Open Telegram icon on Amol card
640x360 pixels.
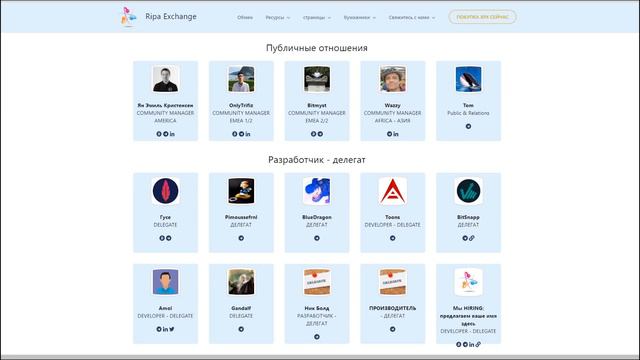point(159,329)
